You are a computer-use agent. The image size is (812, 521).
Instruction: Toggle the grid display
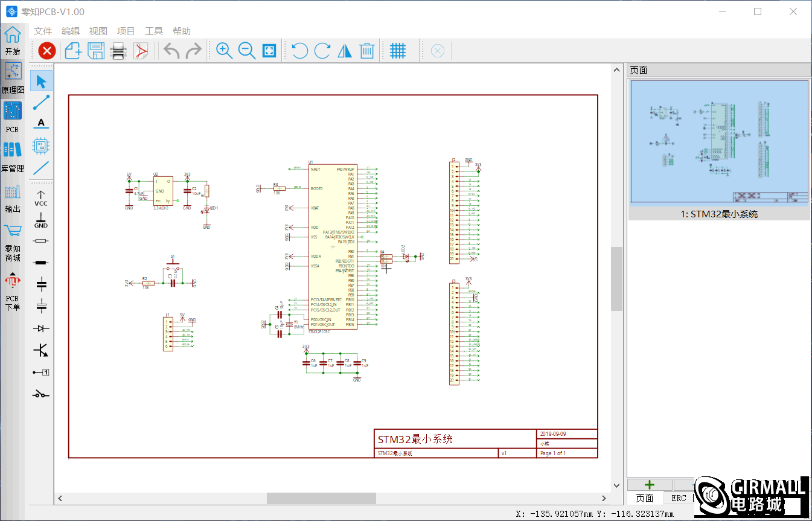[398, 51]
